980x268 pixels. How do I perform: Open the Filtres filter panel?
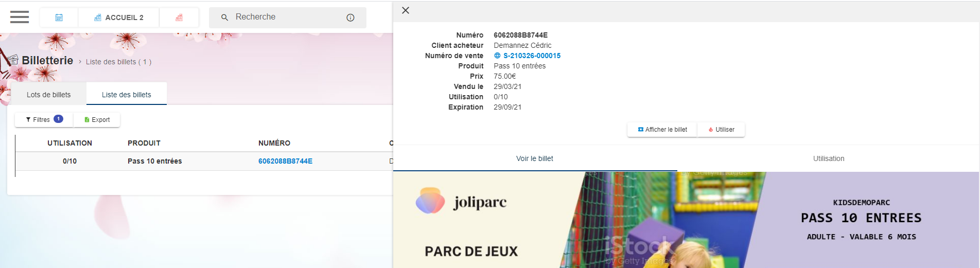click(x=44, y=119)
